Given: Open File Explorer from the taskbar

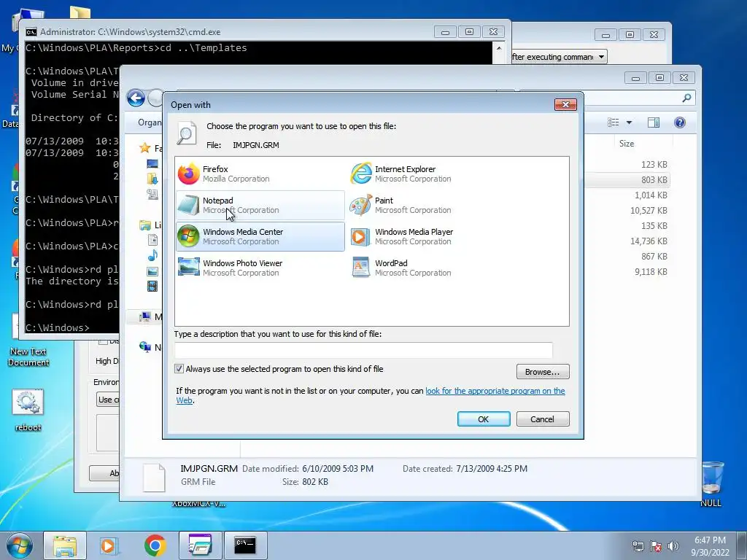Looking at the screenshot, I should [x=65, y=545].
